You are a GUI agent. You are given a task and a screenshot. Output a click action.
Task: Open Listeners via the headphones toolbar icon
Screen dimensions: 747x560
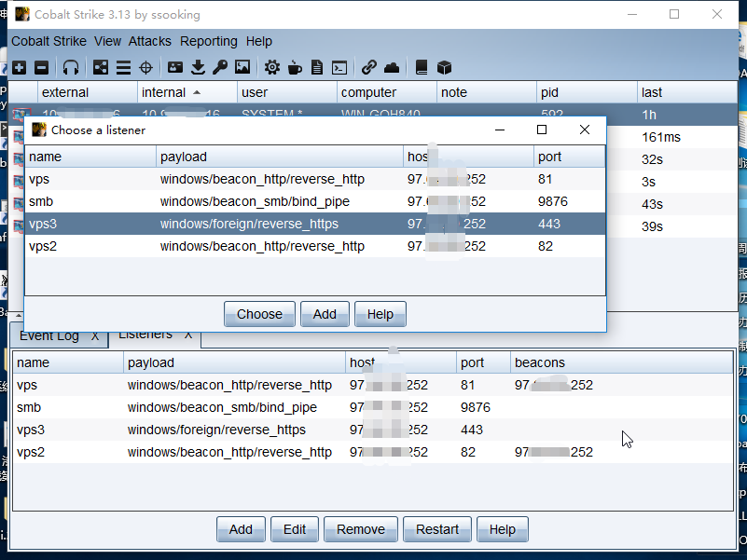point(71,68)
